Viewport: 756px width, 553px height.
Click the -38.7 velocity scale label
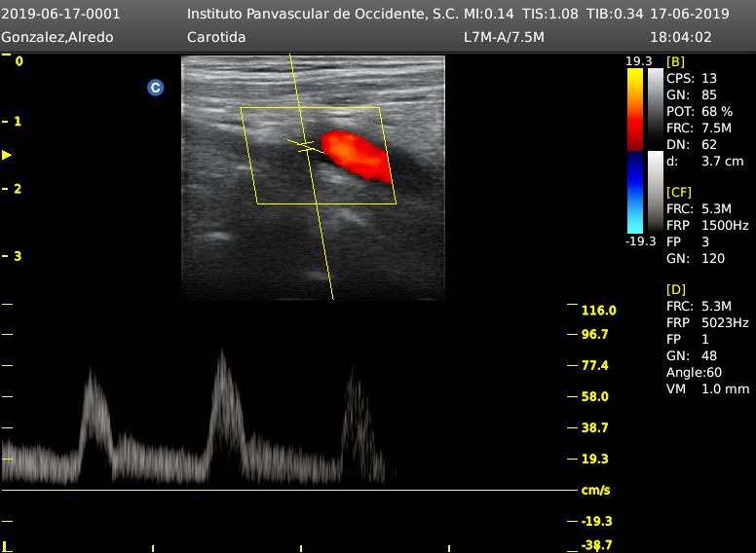point(597,545)
